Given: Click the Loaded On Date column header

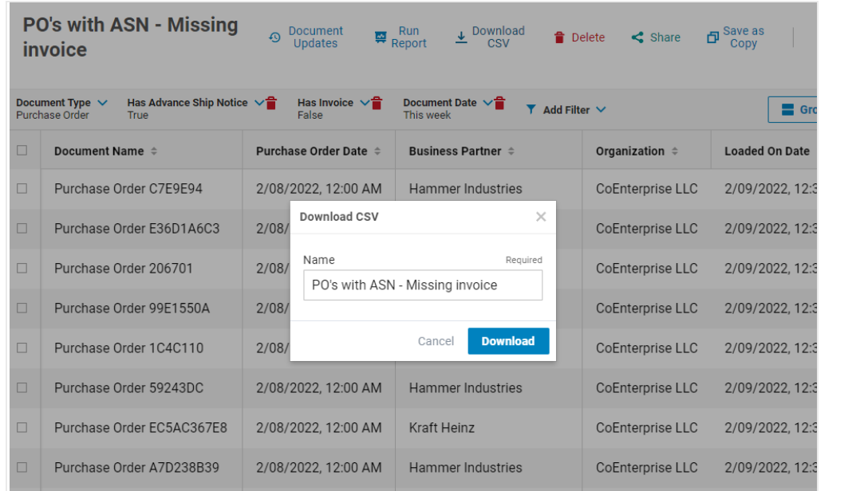Looking at the screenshot, I should click(767, 151).
